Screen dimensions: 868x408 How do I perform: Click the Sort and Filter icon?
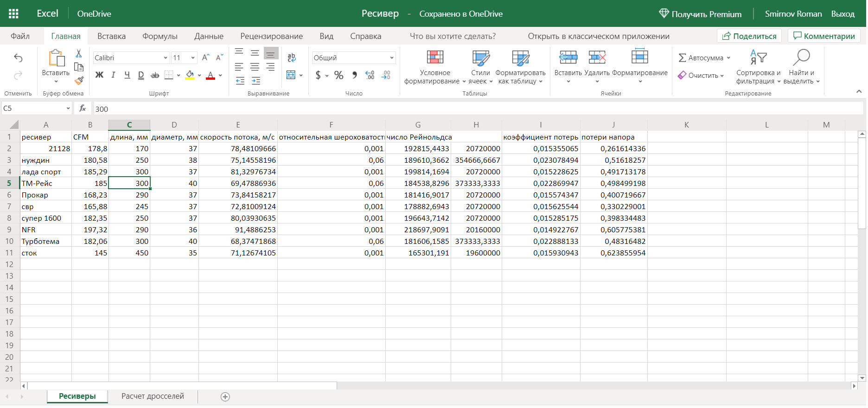coord(759,57)
